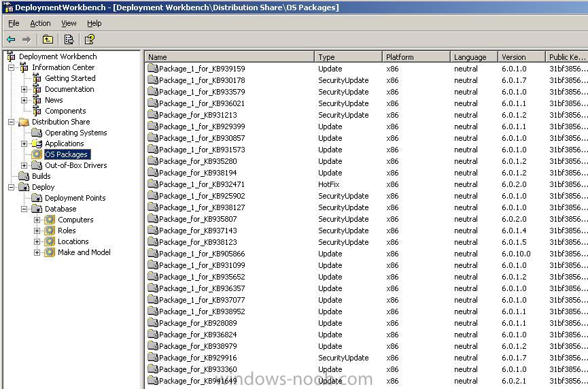Collapse the Distribution Share node
588x389 pixels.
12,122
